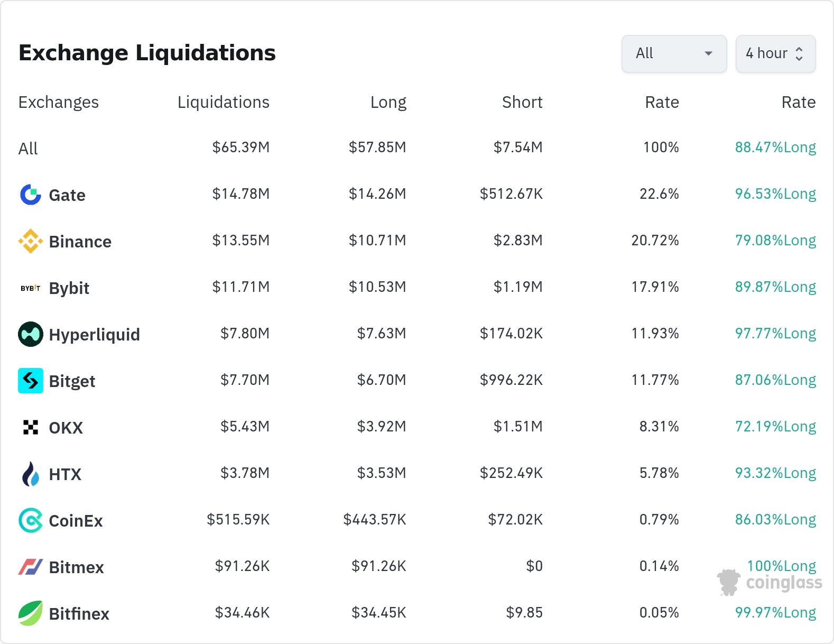Image resolution: width=834 pixels, height=644 pixels.
Task: Click the Liquidations column header
Action: tap(223, 102)
